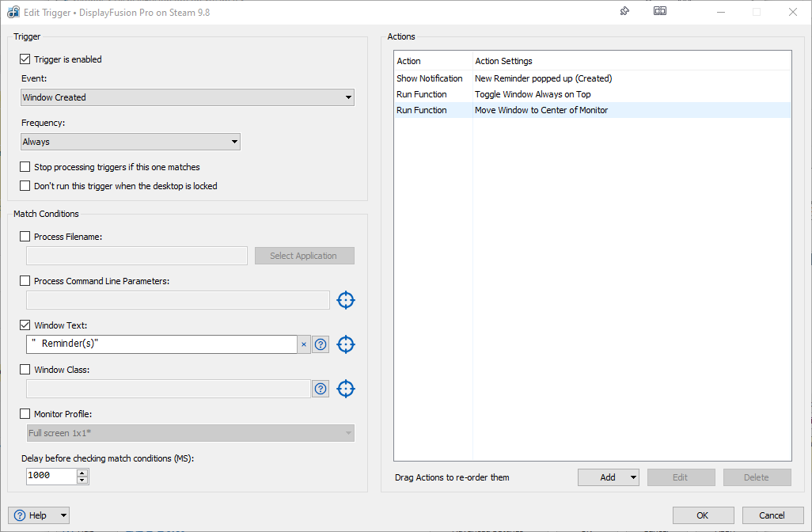Click into the Window Text input field
This screenshot has height=532, width=812.
pos(162,344)
